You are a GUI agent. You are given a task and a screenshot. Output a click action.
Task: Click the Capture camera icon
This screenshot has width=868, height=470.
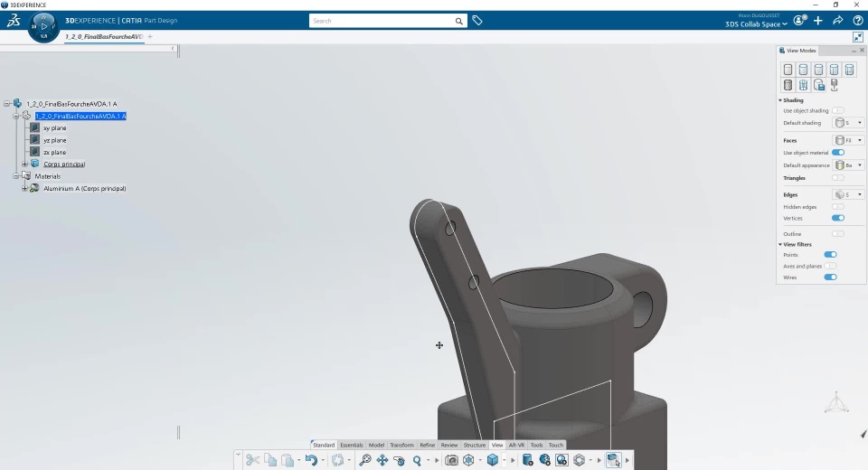click(451, 460)
